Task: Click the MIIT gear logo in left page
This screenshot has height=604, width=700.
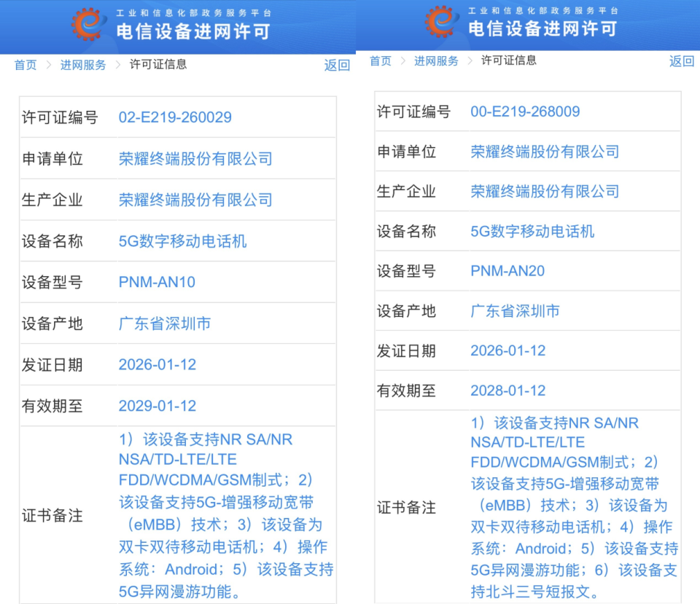Action: [89, 24]
